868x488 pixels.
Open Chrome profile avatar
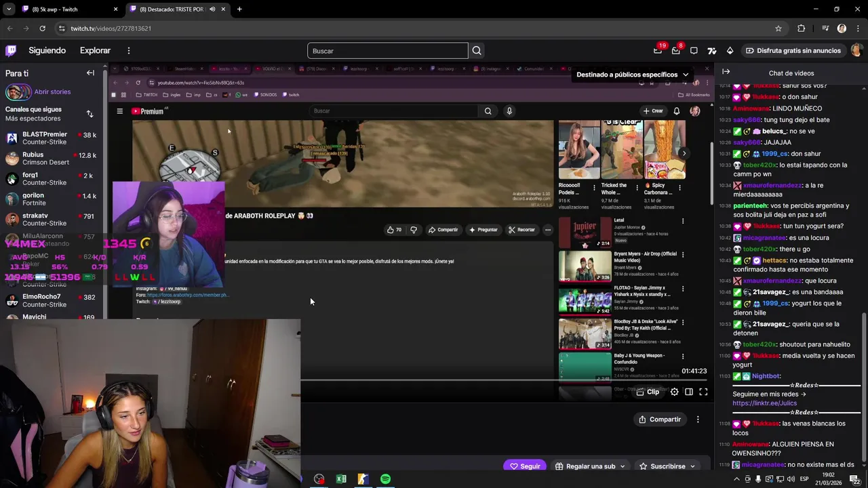tap(842, 28)
